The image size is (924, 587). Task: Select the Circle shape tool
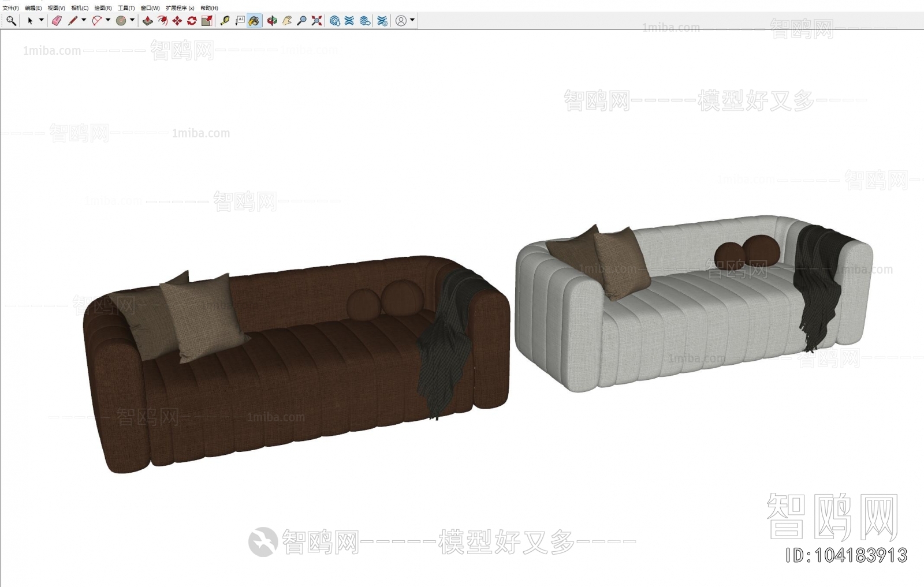click(x=121, y=21)
